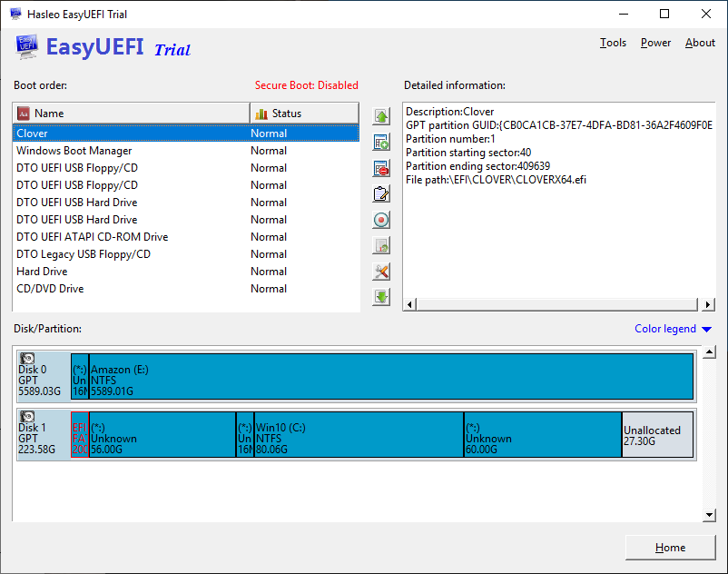Click the Secure Boot: Disabled status text
The width and height of the screenshot is (728, 574).
[307, 85]
